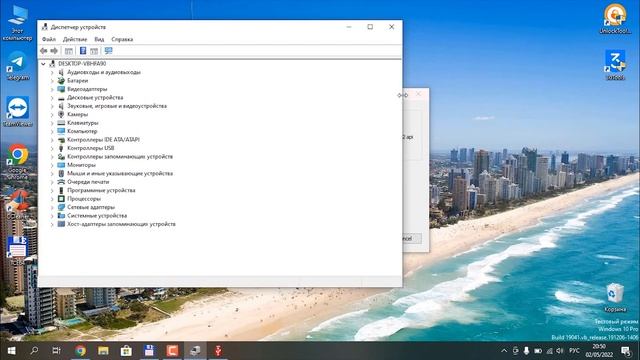This screenshot has height=360, width=640.
Task: Show hidden tray icons chevron
Action: pos(504,351)
